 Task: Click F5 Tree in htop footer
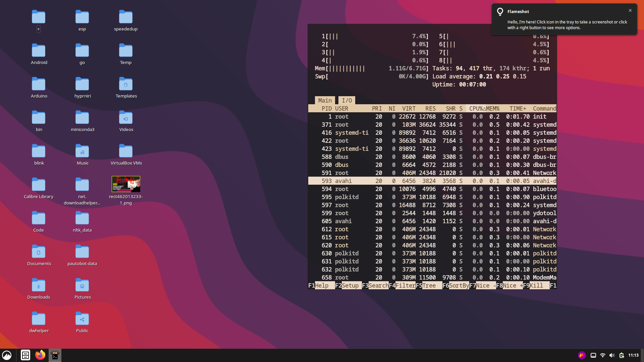click(x=429, y=286)
